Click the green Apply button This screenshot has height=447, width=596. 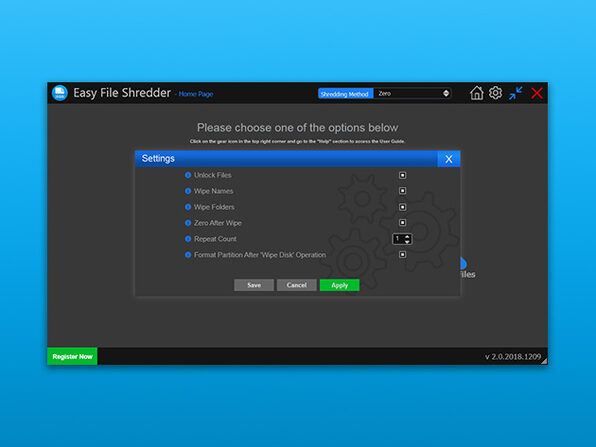click(339, 285)
